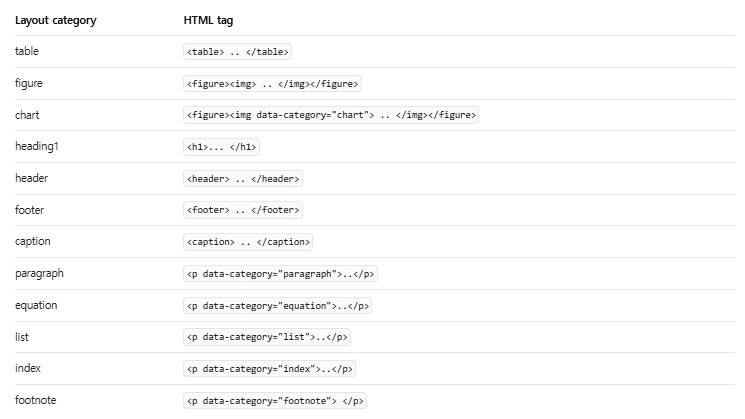745x419 pixels.
Task: Click the figure img code tag
Action: 272,84
